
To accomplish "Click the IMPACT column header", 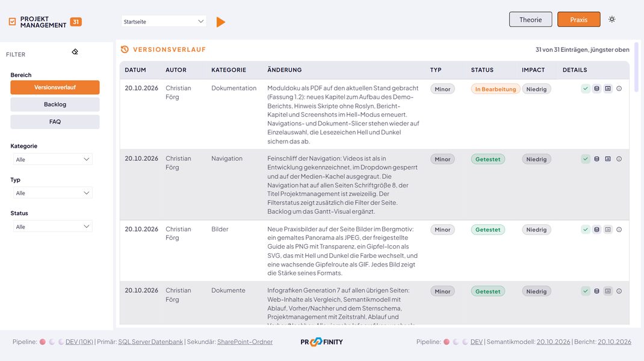I will coord(533,70).
